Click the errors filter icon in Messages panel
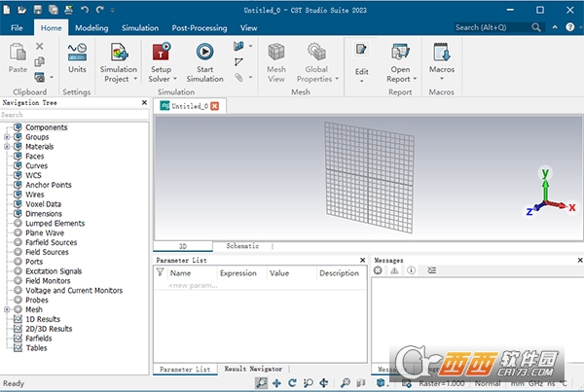The width and height of the screenshot is (584, 392). 378,270
